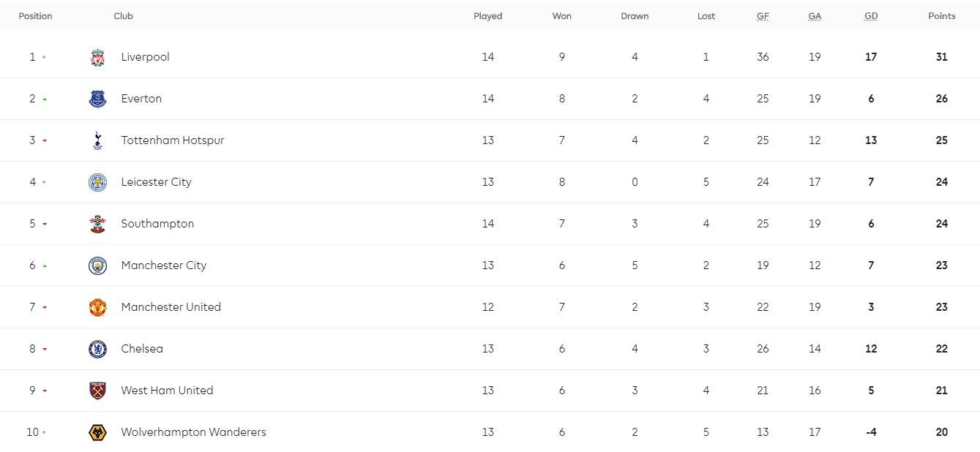Image resolution: width=980 pixels, height=452 pixels.
Task: Open the Southampton club crest
Action: (x=97, y=224)
